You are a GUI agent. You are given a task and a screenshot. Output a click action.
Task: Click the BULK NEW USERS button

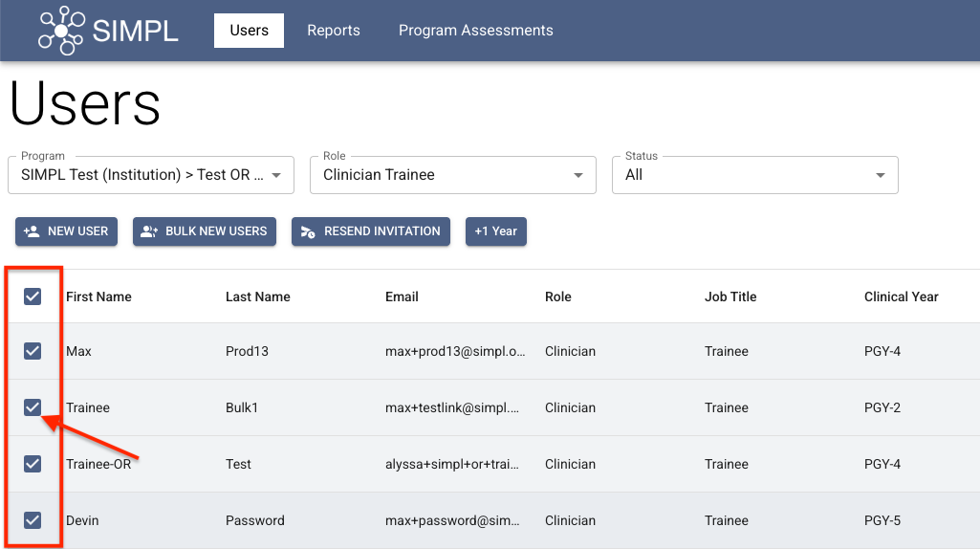[205, 231]
